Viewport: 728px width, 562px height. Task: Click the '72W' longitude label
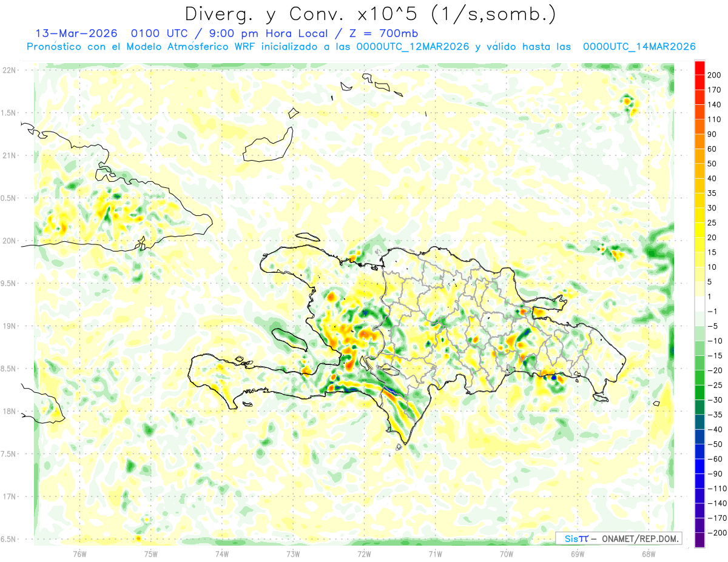pyautogui.click(x=364, y=554)
